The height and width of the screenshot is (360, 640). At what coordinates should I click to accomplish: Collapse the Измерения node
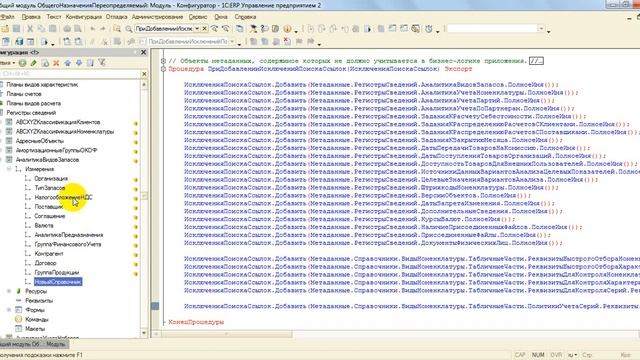click(9, 169)
